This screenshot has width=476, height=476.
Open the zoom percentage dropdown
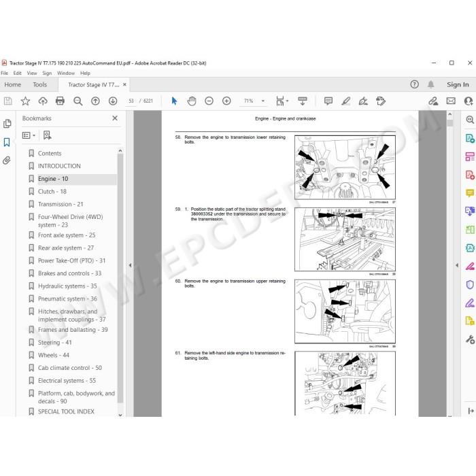(x=263, y=101)
